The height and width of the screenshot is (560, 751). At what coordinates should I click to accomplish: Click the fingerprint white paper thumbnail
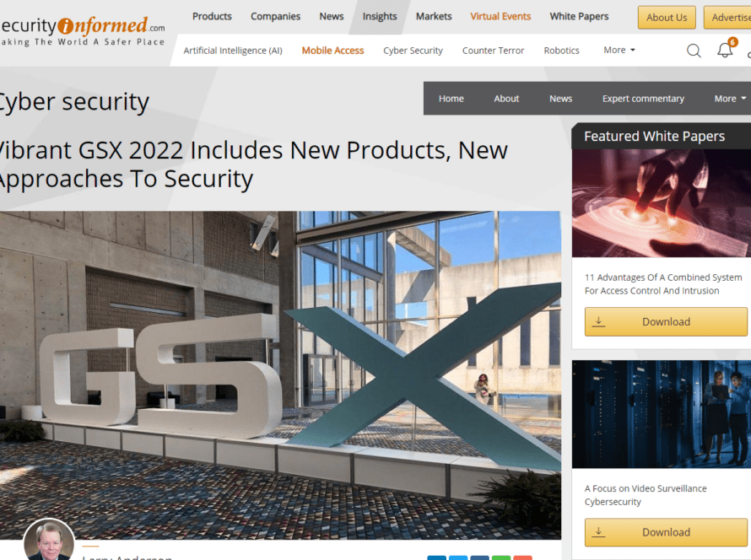(x=662, y=203)
